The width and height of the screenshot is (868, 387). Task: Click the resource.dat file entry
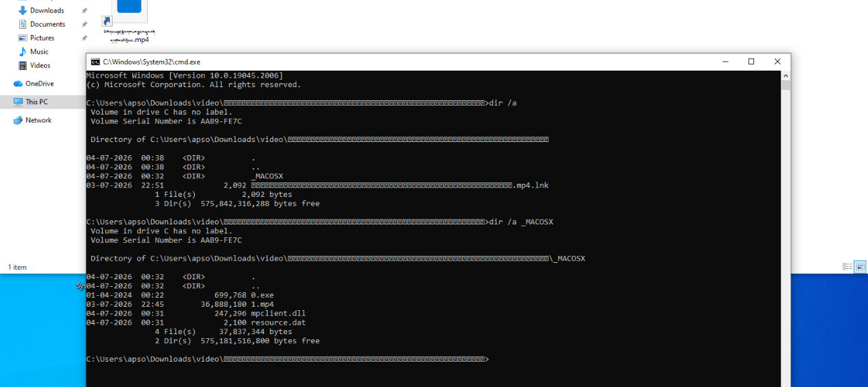coord(278,322)
